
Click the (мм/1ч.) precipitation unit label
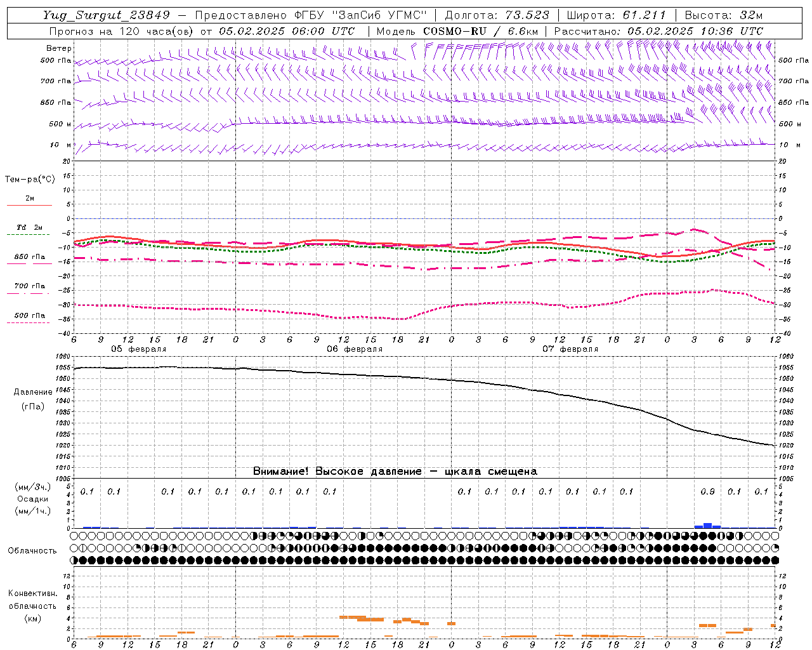point(32,511)
